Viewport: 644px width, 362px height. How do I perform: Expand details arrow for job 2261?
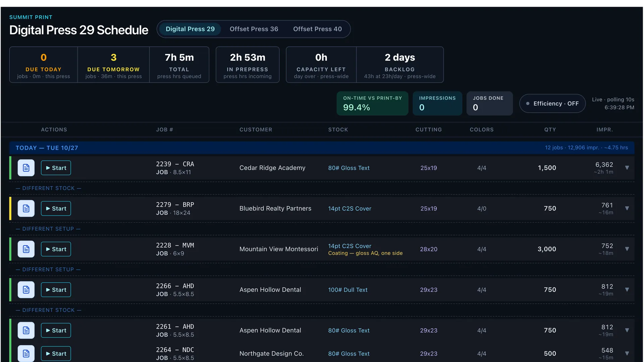point(627,330)
